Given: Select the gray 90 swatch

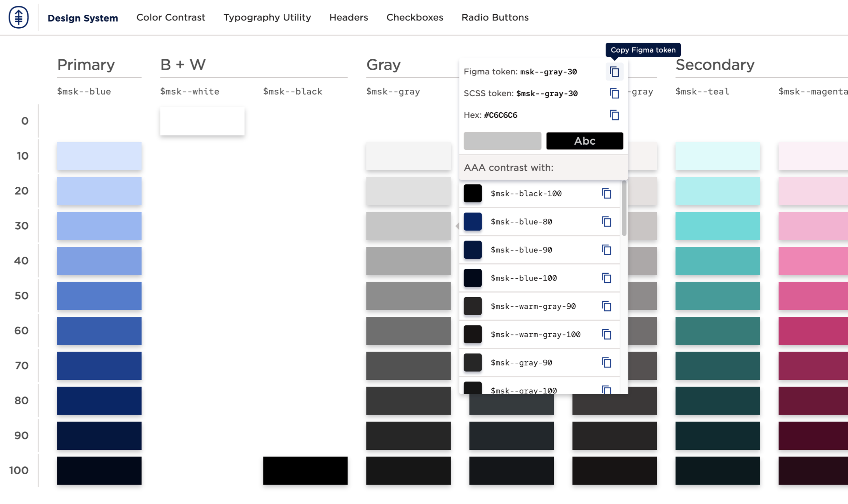Looking at the screenshot, I should point(408,436).
